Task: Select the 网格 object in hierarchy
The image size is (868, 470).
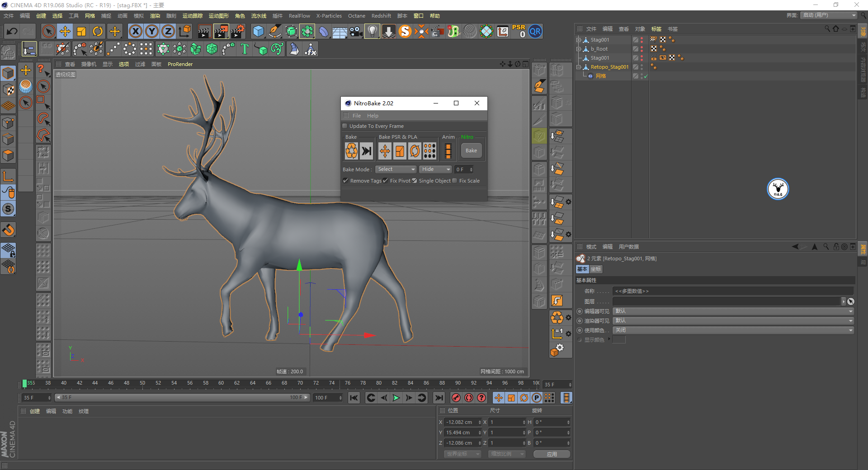Action: pyautogui.click(x=601, y=76)
